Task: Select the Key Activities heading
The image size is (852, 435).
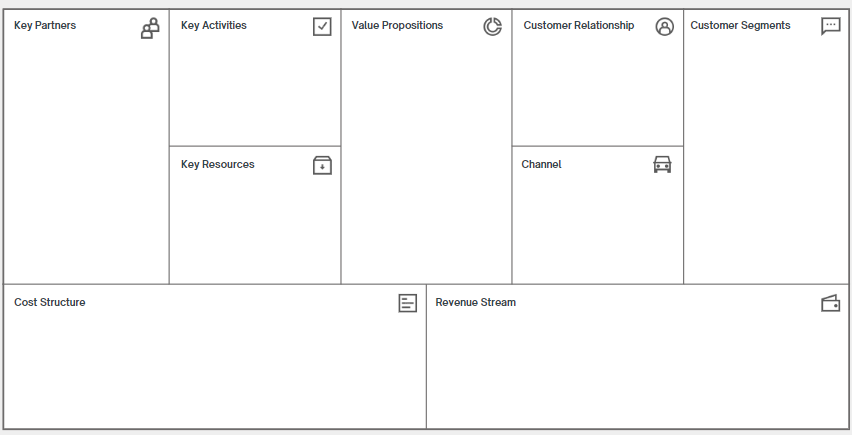Action: click(x=214, y=25)
